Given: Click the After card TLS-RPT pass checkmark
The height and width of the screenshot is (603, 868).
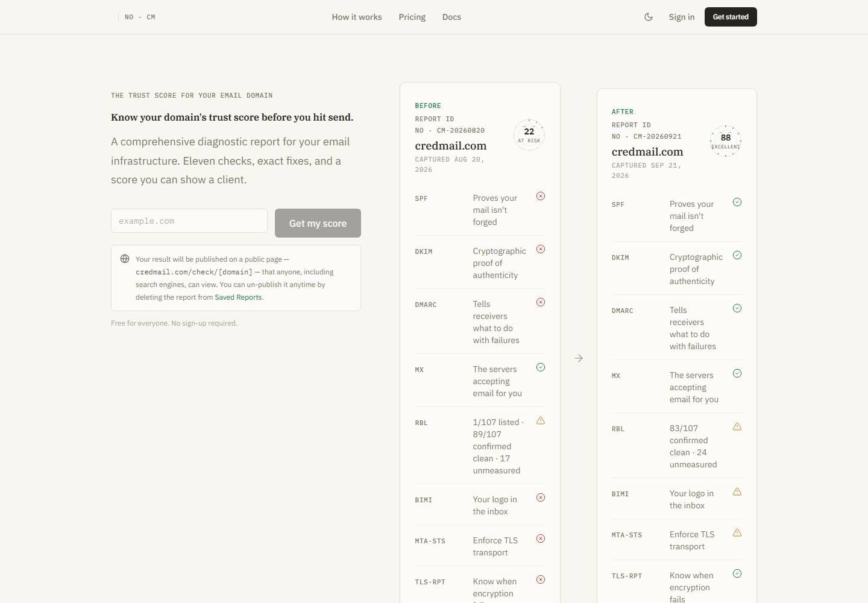Looking at the screenshot, I should pos(737,573).
